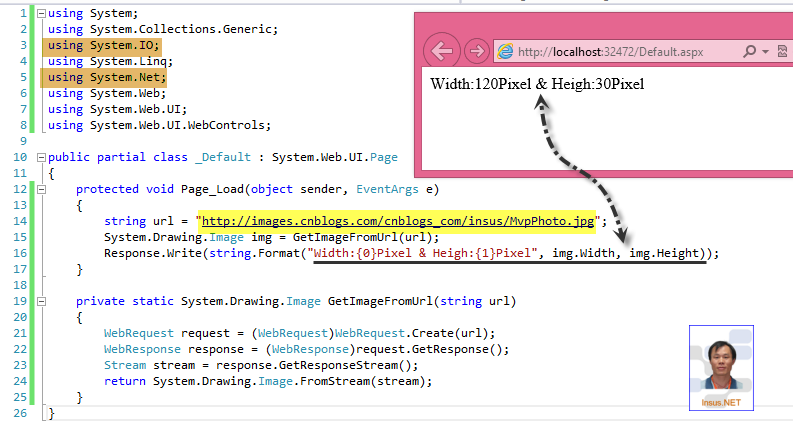Click 'System.Web.UI.Page' base class on line 10
This screenshot has width=793, height=432.
coord(335,157)
